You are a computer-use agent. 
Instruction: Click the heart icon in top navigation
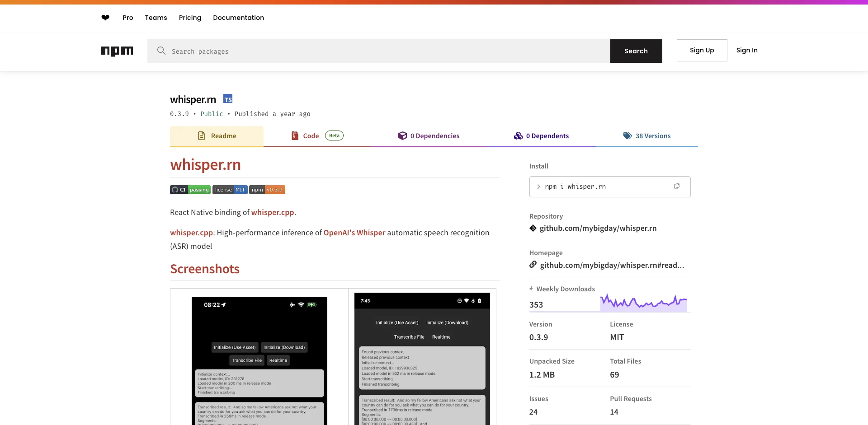(105, 18)
